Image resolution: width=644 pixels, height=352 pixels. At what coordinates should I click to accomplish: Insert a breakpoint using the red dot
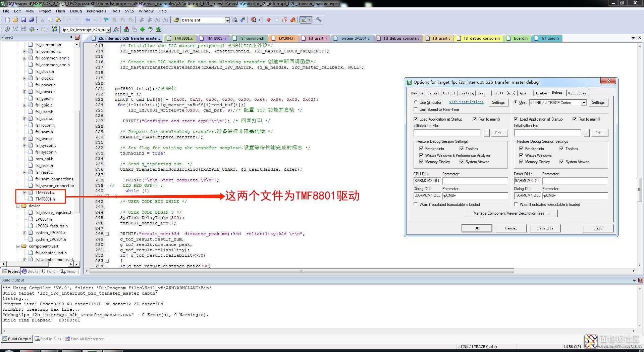(x=269, y=20)
